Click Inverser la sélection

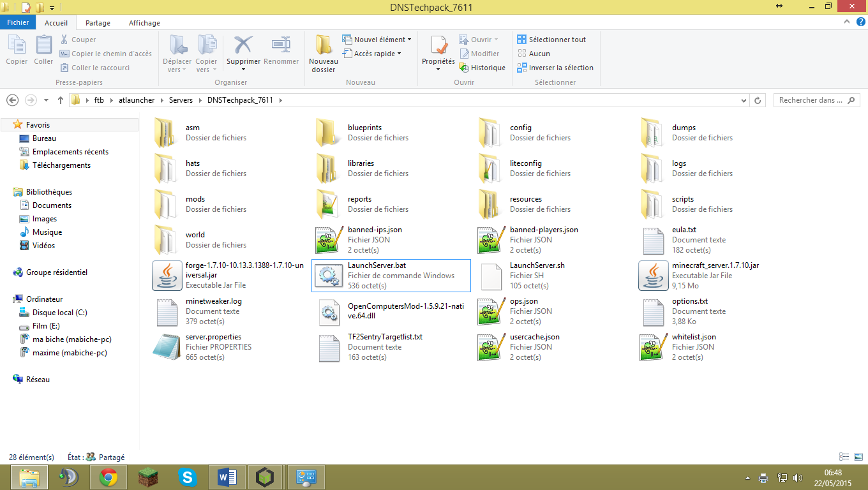[555, 68]
